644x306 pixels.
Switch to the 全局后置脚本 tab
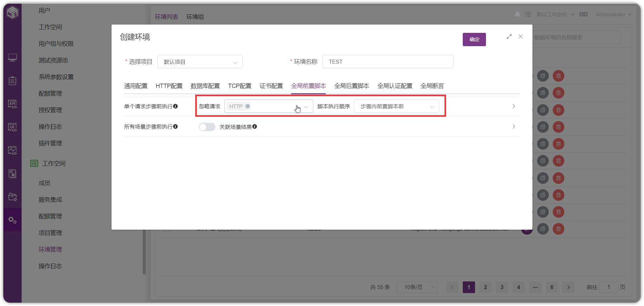[352, 86]
